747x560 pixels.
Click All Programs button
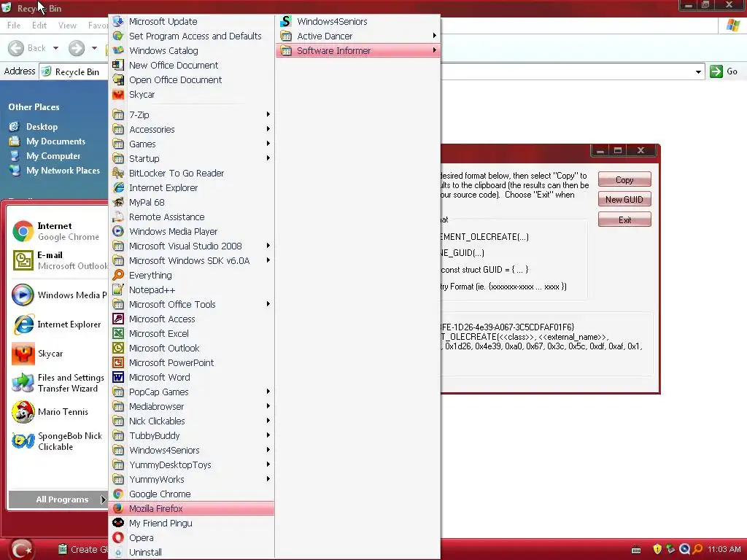click(x=58, y=499)
